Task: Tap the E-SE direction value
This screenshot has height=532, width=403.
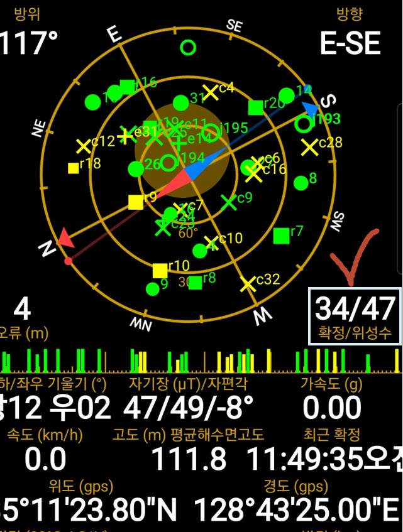Action: pyautogui.click(x=350, y=43)
